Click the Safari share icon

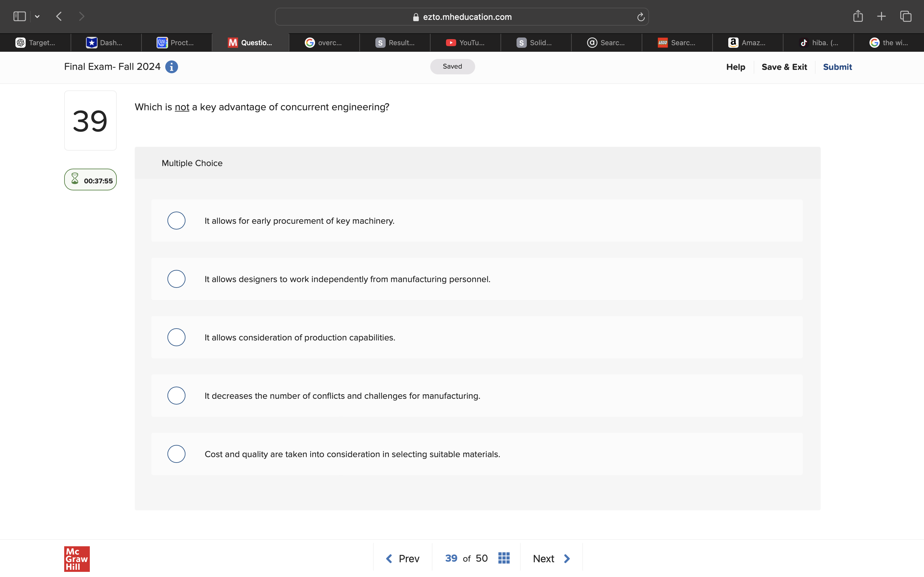click(858, 16)
